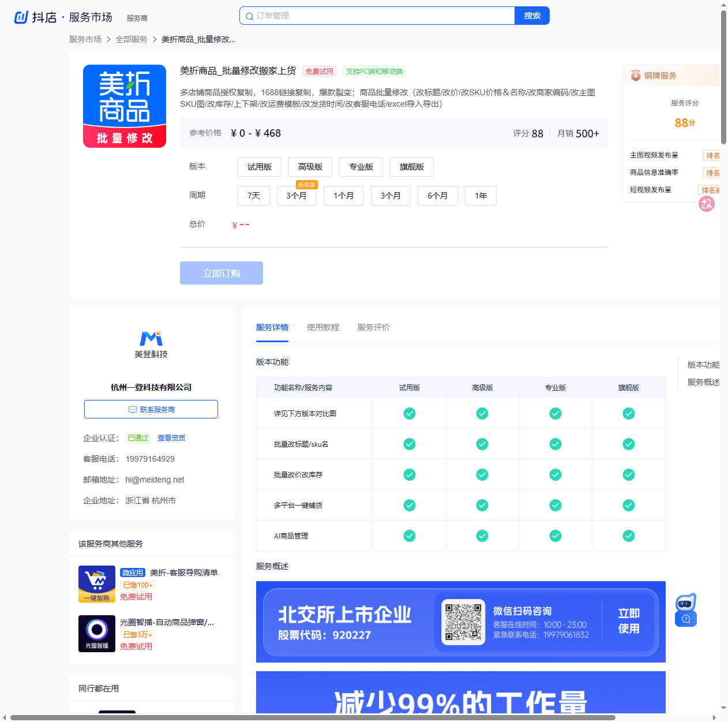Image resolution: width=728 pixels, height=722 pixels.
Task: Select the 旗舰版 version option
Action: click(412, 167)
